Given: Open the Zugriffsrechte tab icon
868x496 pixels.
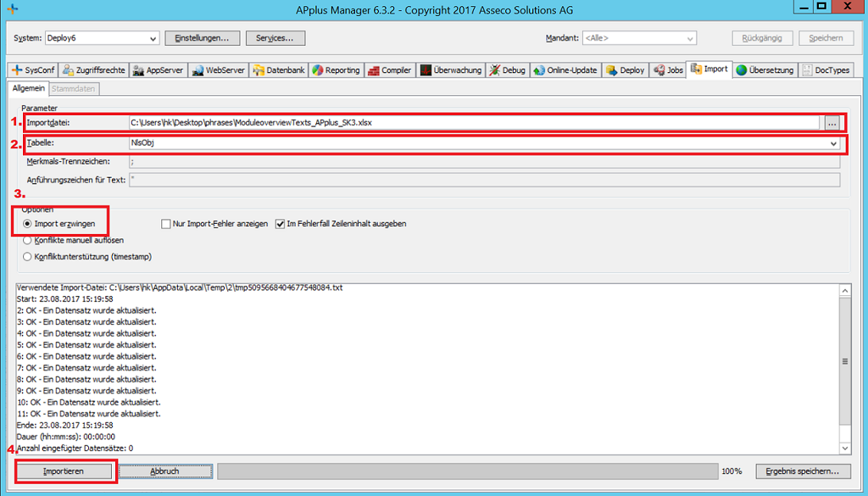Looking at the screenshot, I should tap(69, 70).
